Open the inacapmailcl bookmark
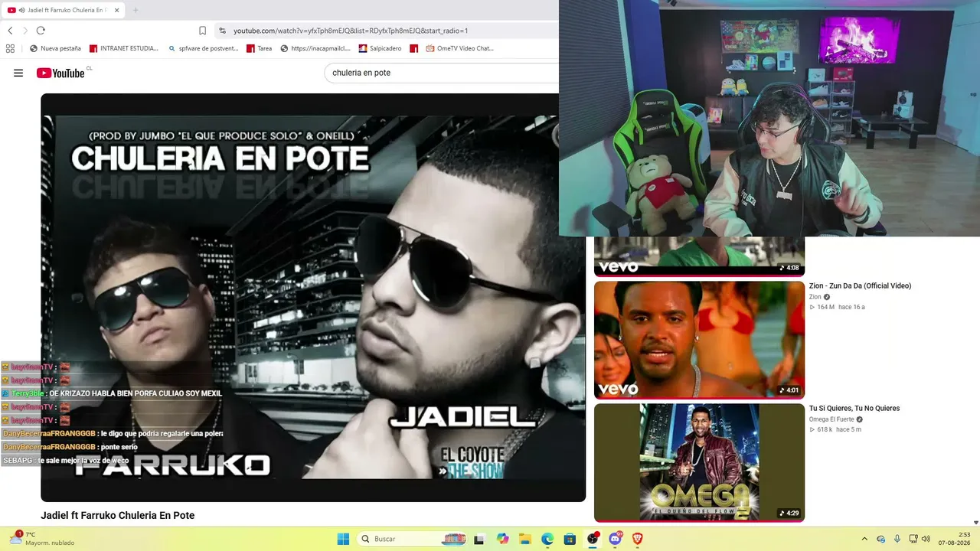The image size is (980, 551). [315, 48]
